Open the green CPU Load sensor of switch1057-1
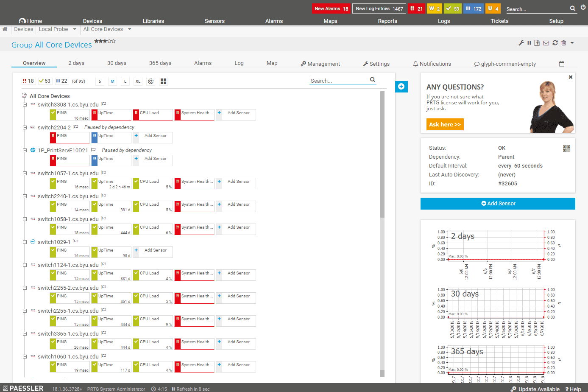The image size is (588, 392). [x=153, y=183]
